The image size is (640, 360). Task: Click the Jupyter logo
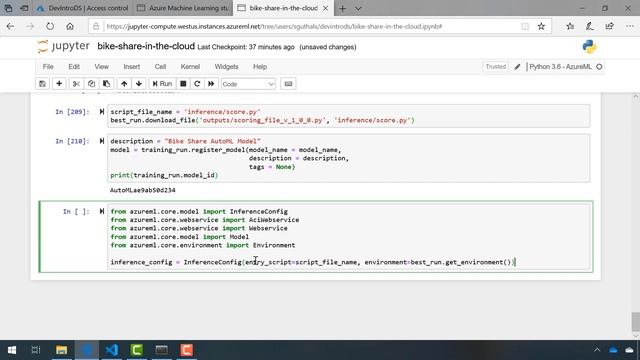coord(63,46)
